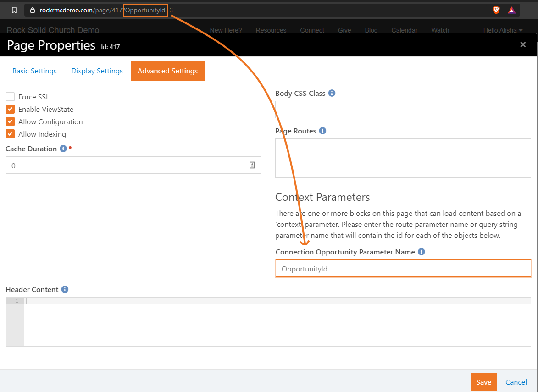Screen dimensions: 538x392
Task: Click the Brave Rewards triangle icon
Action: click(511, 10)
